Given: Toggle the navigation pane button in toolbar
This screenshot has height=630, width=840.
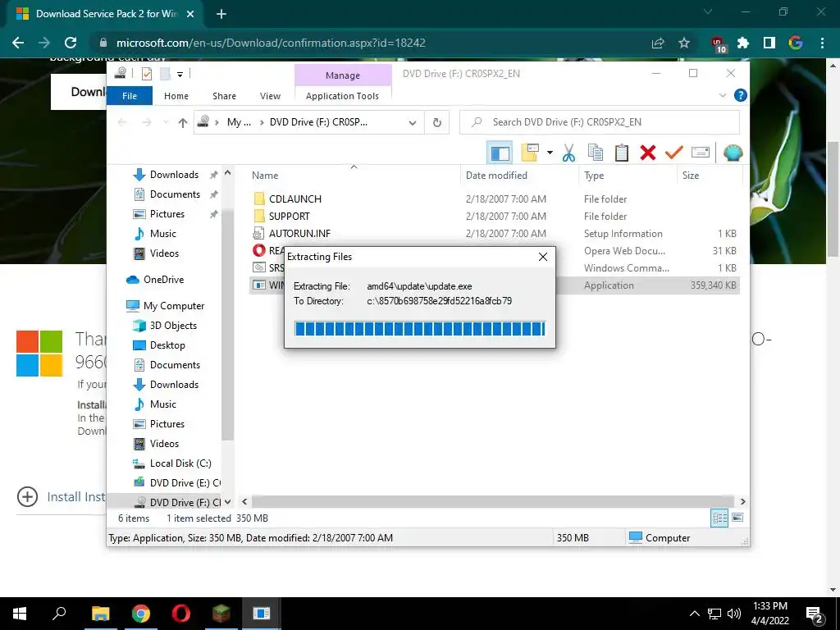Looking at the screenshot, I should tap(500, 153).
